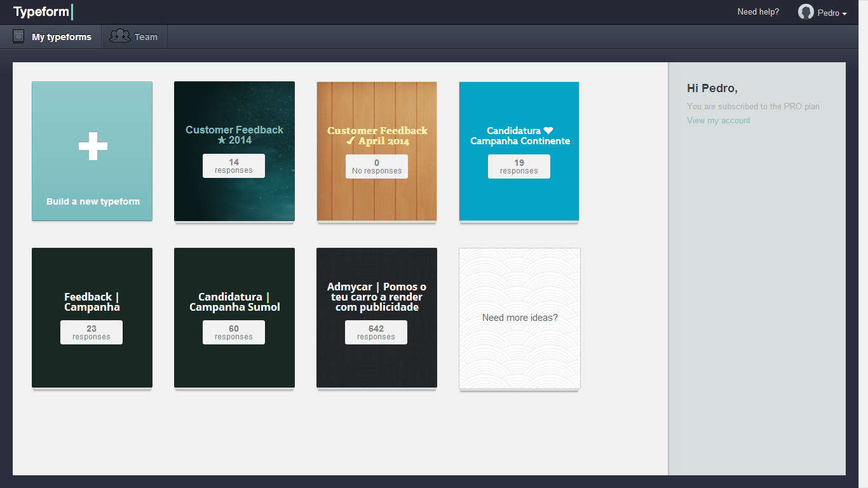This screenshot has width=868, height=488.
Task: Open the Pedro account dropdown arrow
Action: coord(844,14)
